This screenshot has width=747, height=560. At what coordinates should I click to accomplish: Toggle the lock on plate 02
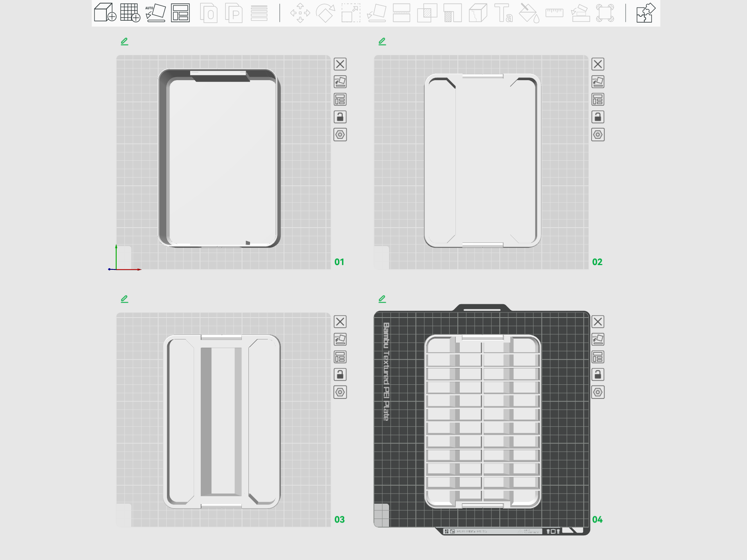598,117
